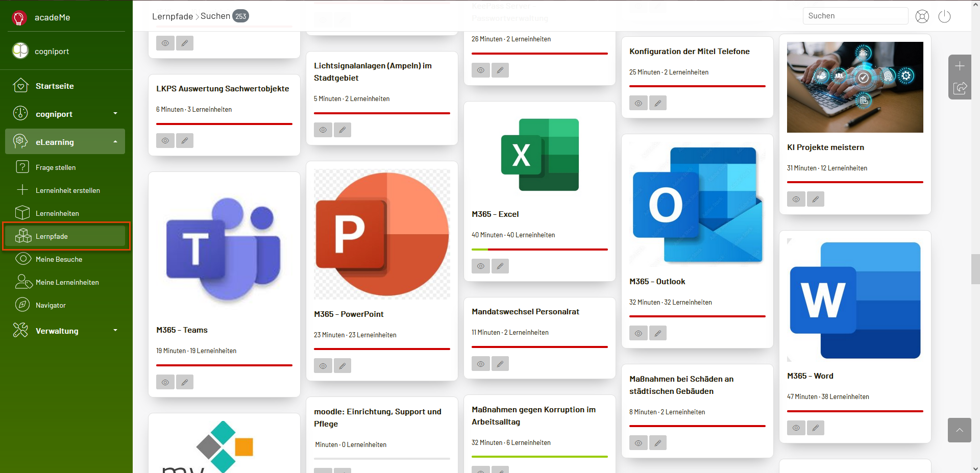The width and height of the screenshot is (980, 473).
Task: Click the Lernpfade breadcrumb link
Action: pos(172,16)
